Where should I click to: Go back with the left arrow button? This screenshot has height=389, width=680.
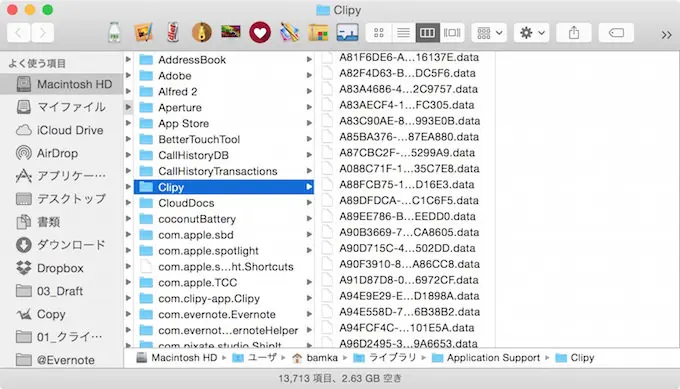19,33
